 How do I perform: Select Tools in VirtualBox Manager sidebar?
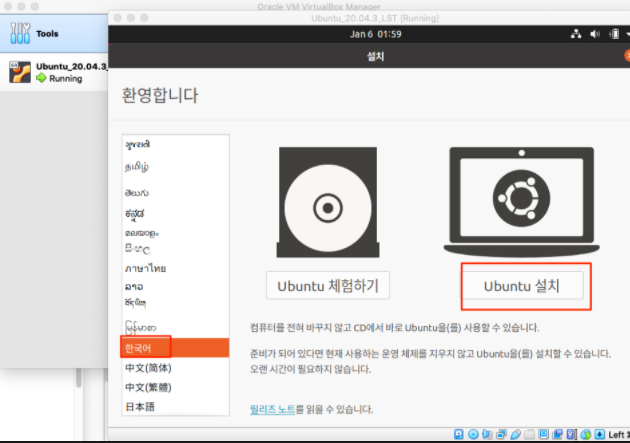(x=54, y=33)
